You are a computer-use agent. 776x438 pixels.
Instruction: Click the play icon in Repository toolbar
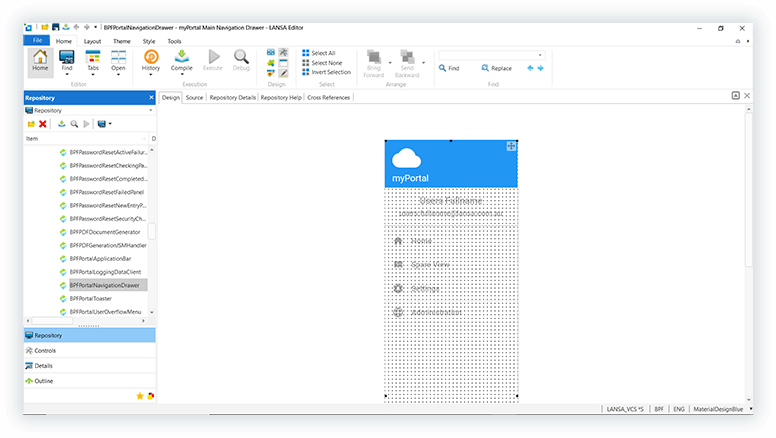(87, 124)
